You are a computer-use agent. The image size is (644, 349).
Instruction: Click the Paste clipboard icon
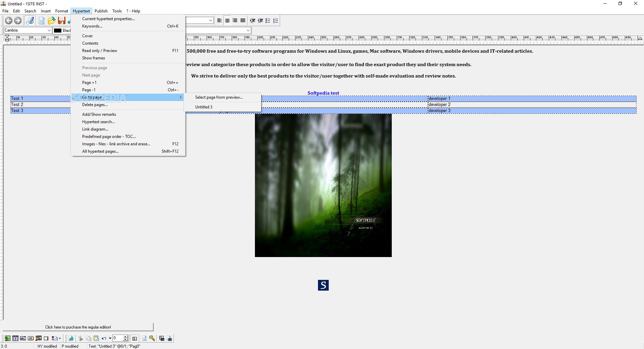point(96,338)
